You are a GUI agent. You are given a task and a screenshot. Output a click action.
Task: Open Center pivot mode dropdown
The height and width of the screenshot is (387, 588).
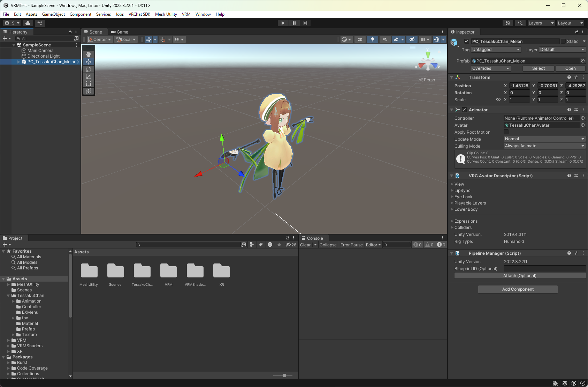(x=100, y=39)
